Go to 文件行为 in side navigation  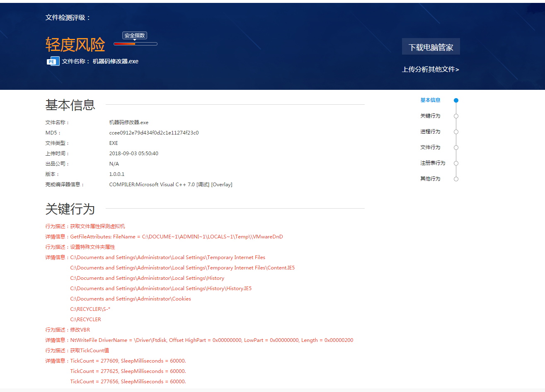430,147
